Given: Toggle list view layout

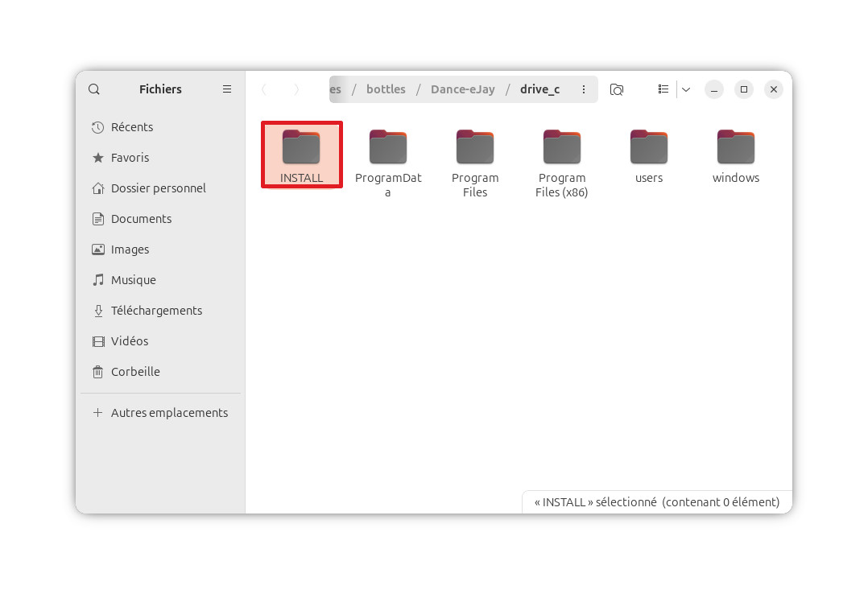Looking at the screenshot, I should (x=663, y=89).
